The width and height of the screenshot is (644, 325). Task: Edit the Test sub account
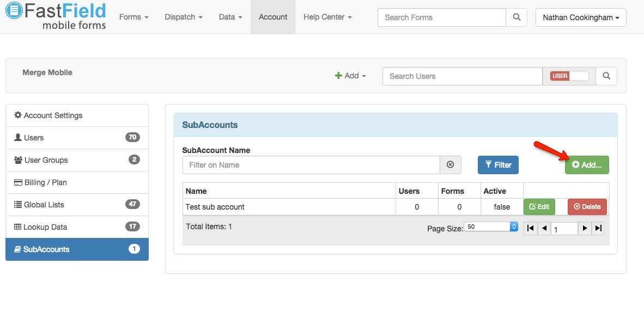tap(539, 207)
